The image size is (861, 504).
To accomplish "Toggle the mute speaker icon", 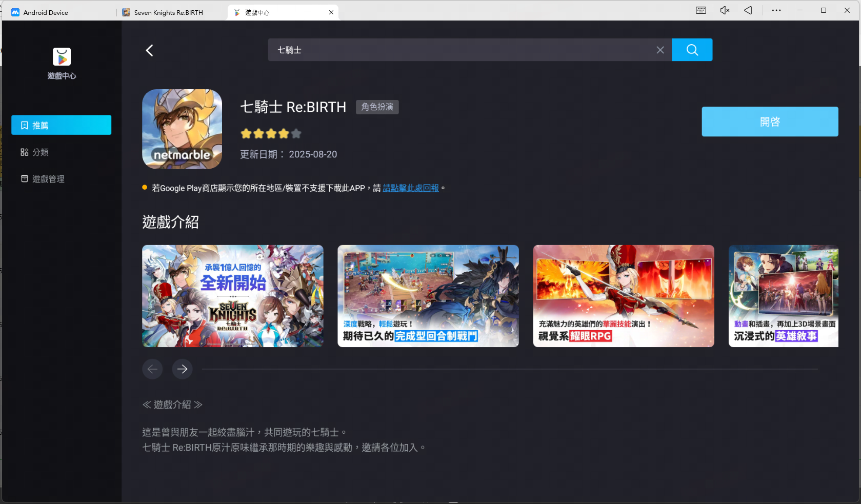I will 724,11.
